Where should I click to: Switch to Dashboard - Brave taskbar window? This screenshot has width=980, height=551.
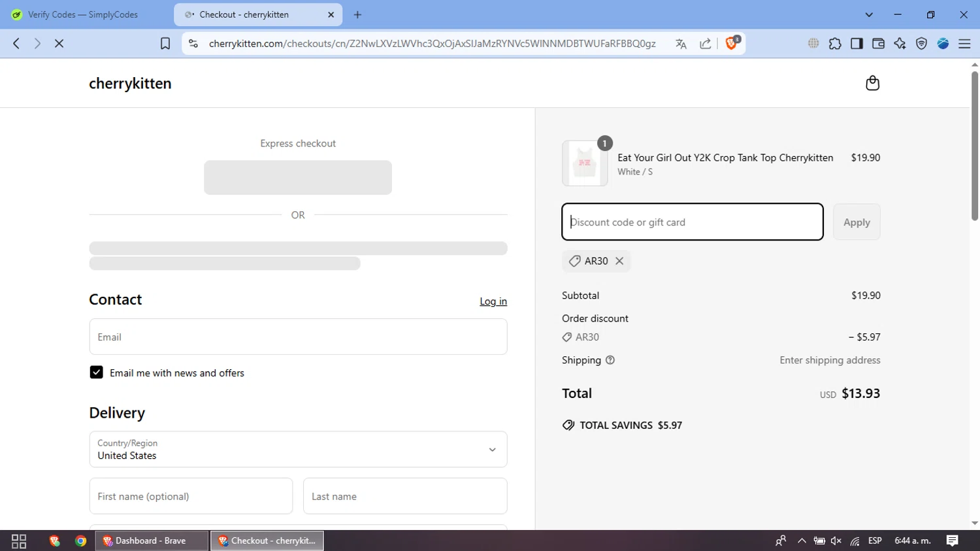152,541
